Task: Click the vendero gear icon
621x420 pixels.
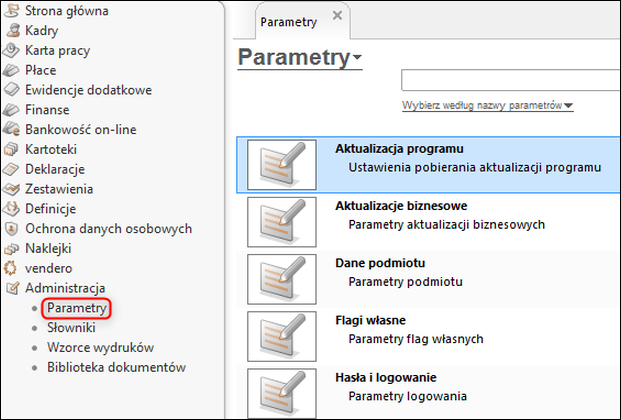Action: pos(11,268)
